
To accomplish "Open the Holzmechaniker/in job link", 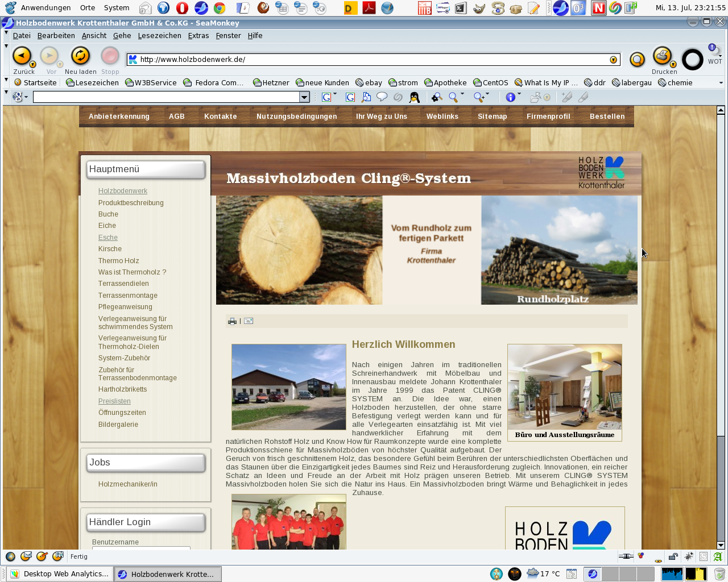I will pyautogui.click(x=128, y=484).
